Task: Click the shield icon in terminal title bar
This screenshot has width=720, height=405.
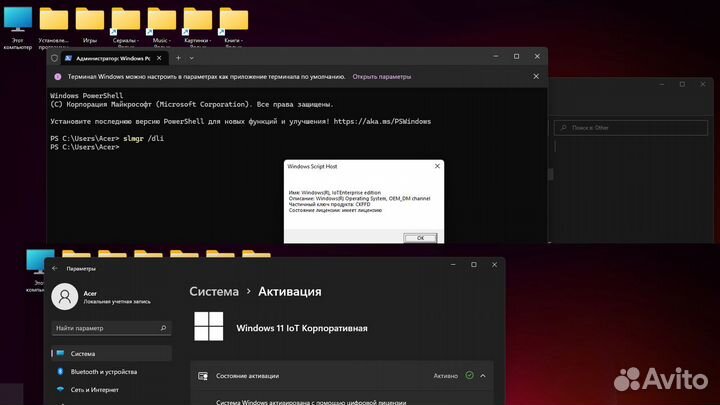Action: 55,58
